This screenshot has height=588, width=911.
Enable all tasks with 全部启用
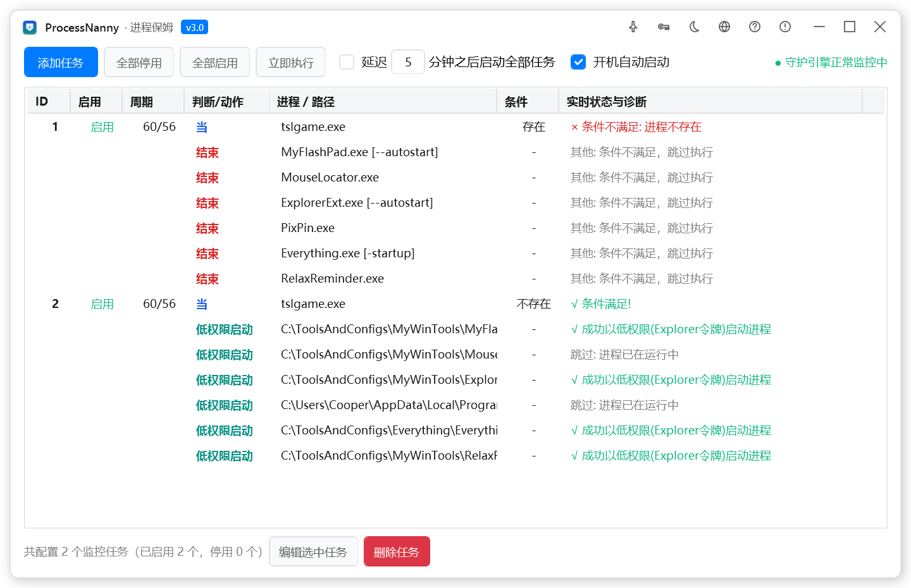coord(215,62)
